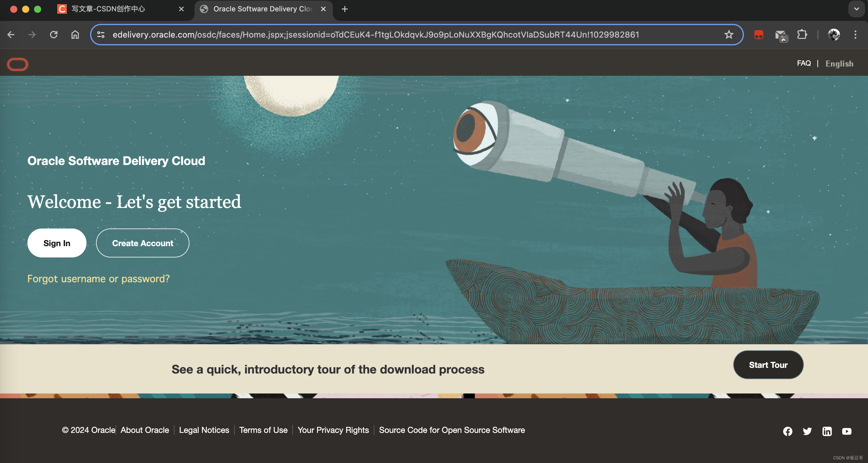The image size is (868, 463).
Task: Close the CSDN tab
Action: 181,9
